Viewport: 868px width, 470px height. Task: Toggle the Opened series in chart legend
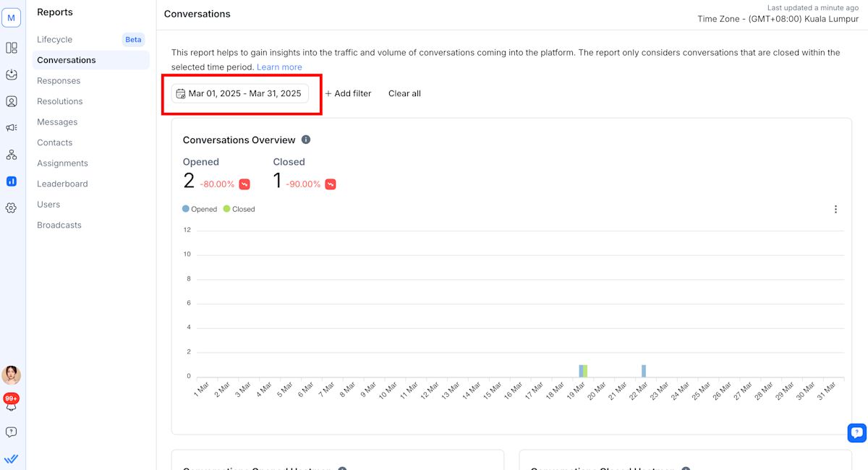pos(200,209)
